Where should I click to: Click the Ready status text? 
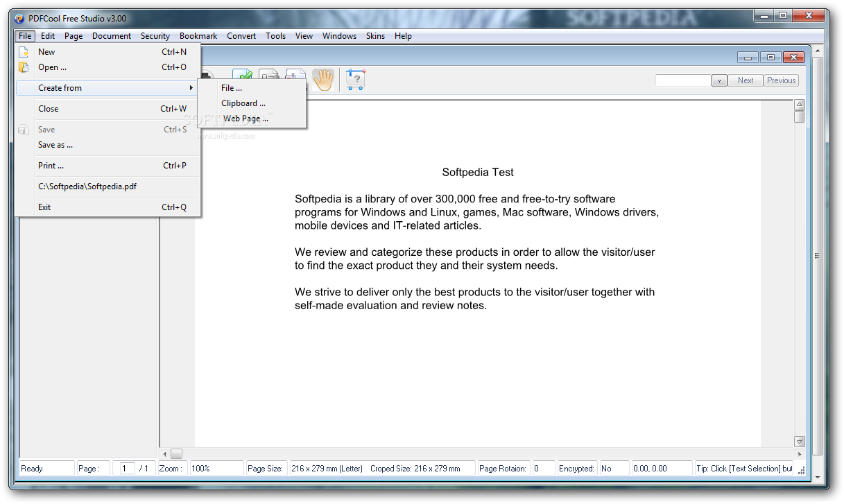(32, 469)
